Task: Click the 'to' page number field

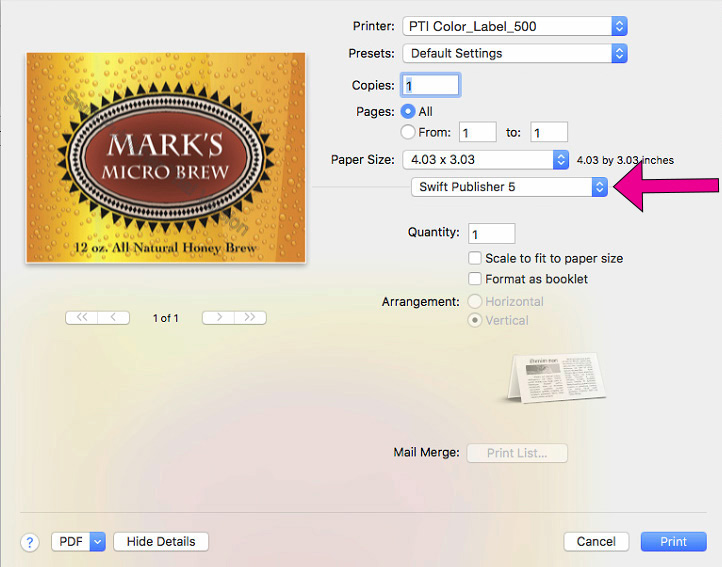Action: point(549,133)
